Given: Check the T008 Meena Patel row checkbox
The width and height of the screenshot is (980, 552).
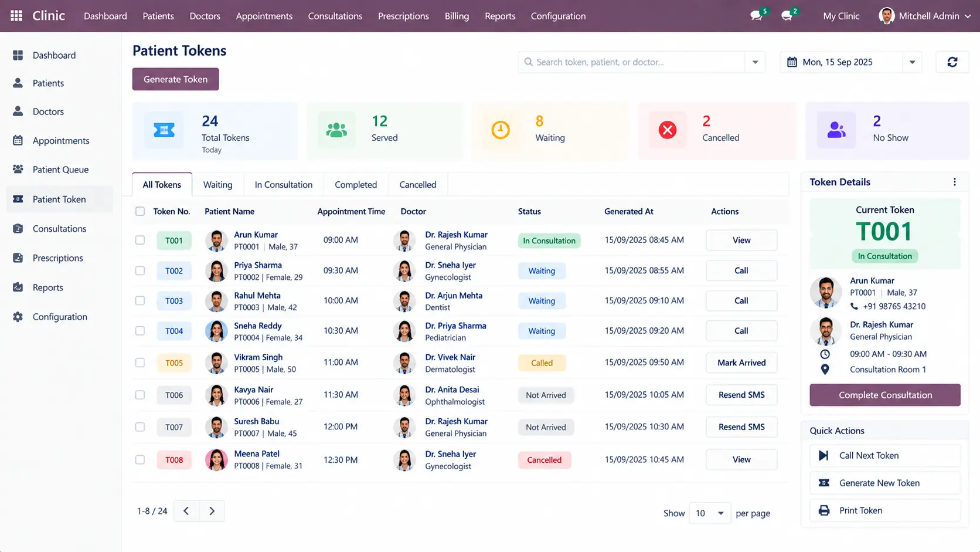Looking at the screenshot, I should [139, 460].
